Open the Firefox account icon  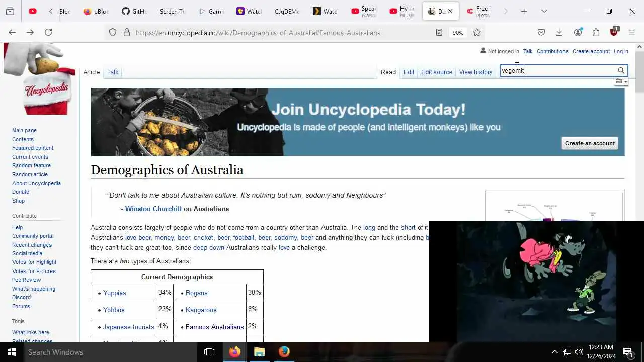point(578,32)
